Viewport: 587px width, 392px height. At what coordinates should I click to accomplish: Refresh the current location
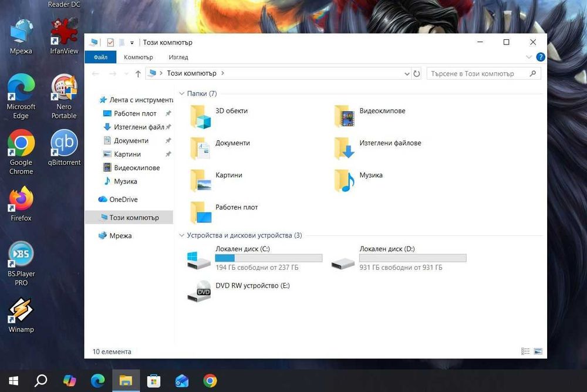(417, 74)
